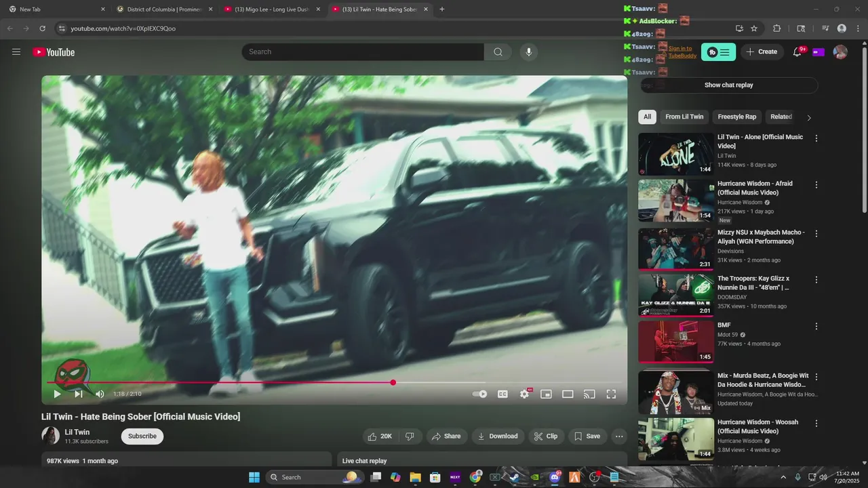
Task: Open Lil Twin channel avatar
Action: tap(50, 436)
